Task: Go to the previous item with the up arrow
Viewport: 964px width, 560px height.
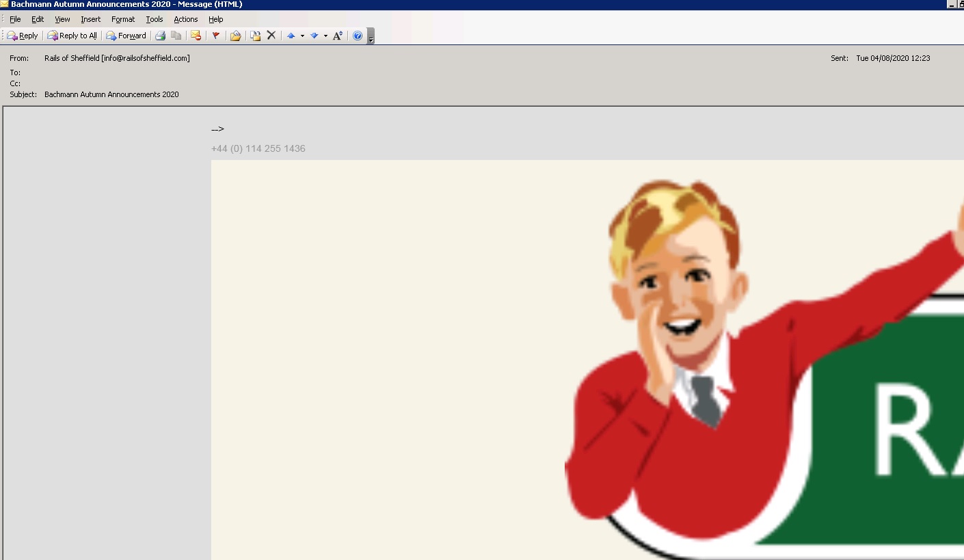Action: click(291, 36)
